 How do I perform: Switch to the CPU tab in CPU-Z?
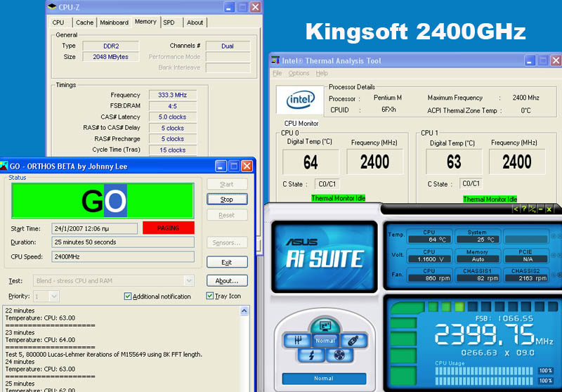(58, 22)
